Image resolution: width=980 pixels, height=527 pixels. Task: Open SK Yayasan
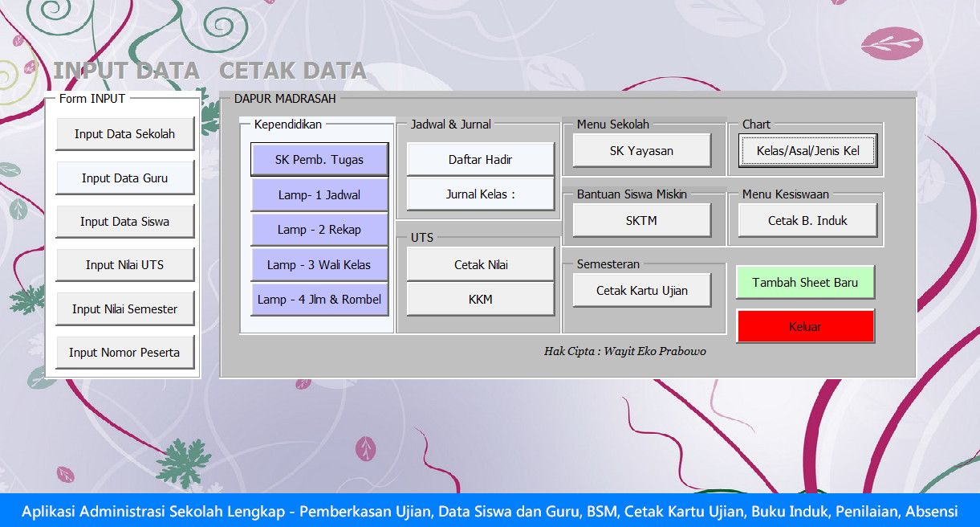642,150
